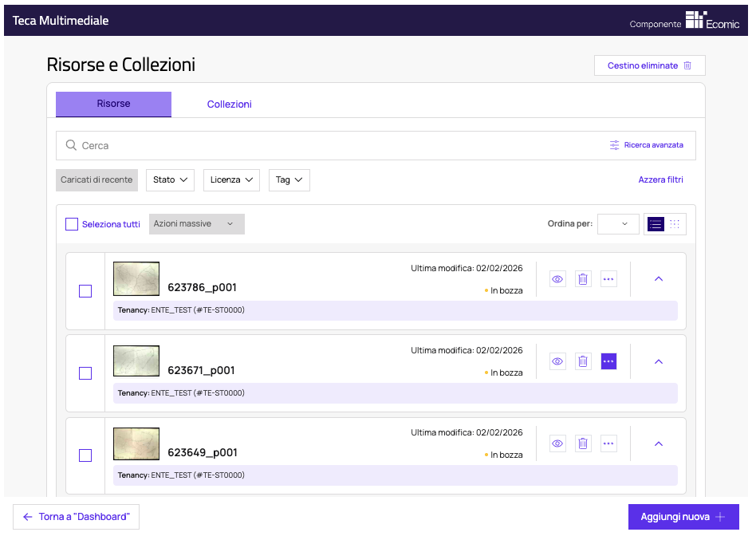Expand the Licenza filter dropdown
This screenshot has height=536, width=756.
click(x=231, y=180)
